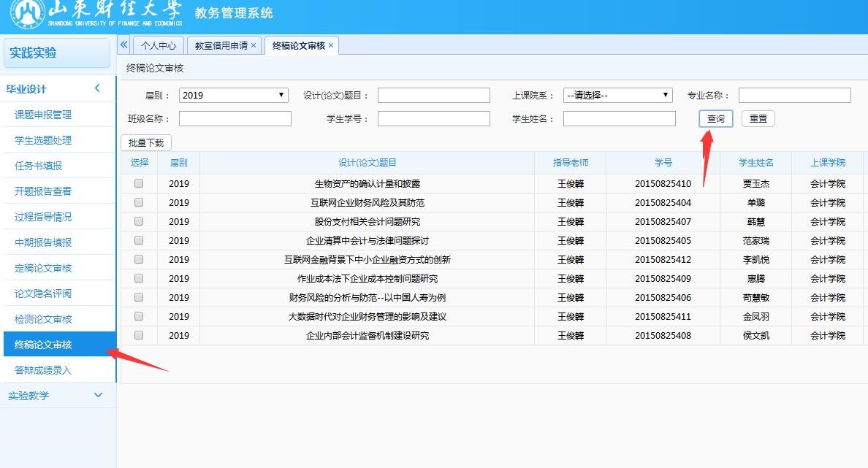Close the 终稿论文审核 tab

(331, 45)
